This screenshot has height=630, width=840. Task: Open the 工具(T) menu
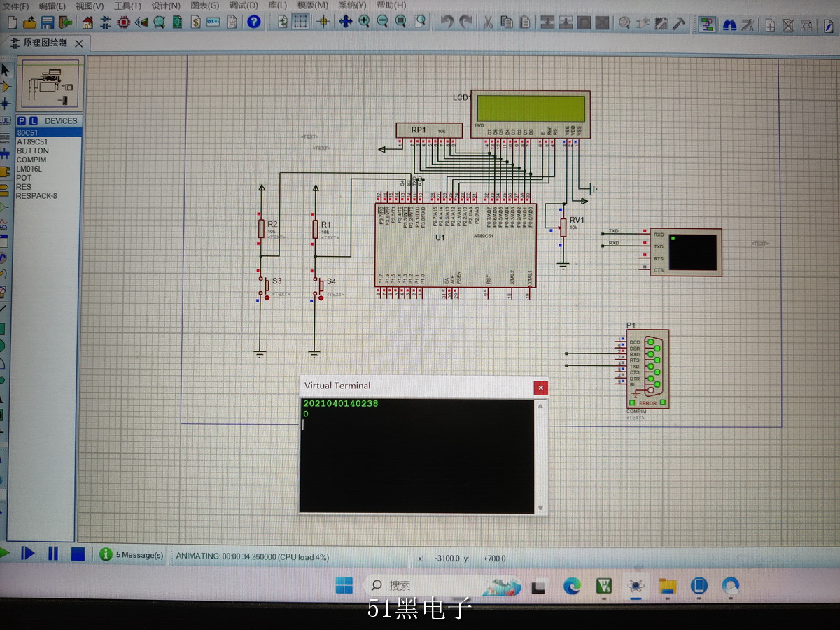pyautogui.click(x=127, y=6)
